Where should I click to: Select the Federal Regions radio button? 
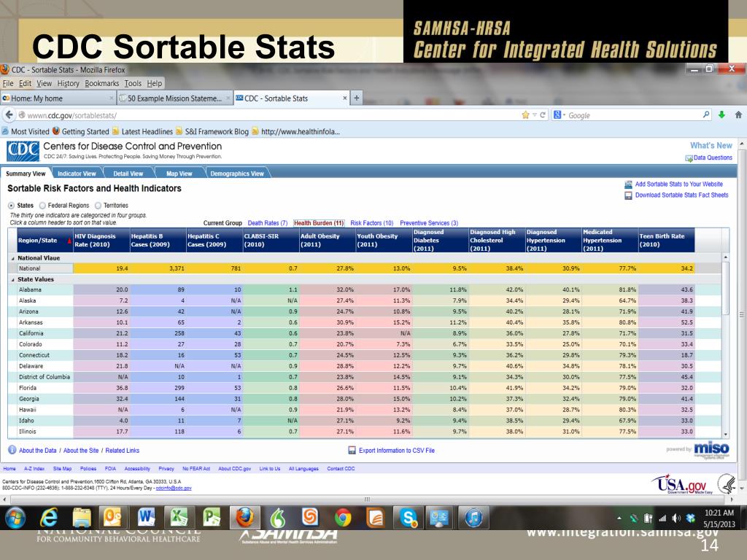pos(42,206)
